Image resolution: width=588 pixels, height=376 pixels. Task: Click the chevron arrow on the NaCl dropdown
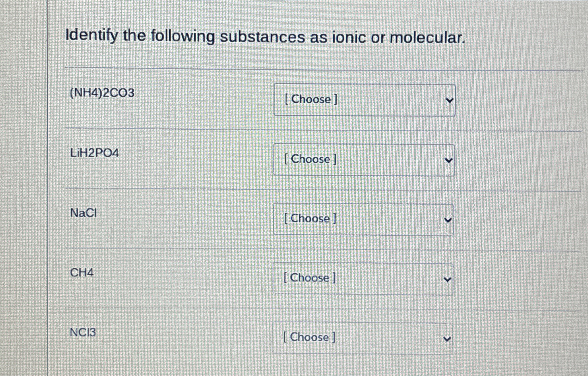pyautogui.click(x=448, y=219)
